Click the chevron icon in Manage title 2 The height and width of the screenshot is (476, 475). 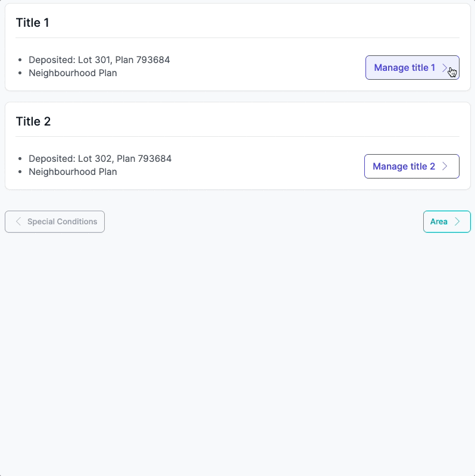(x=445, y=167)
